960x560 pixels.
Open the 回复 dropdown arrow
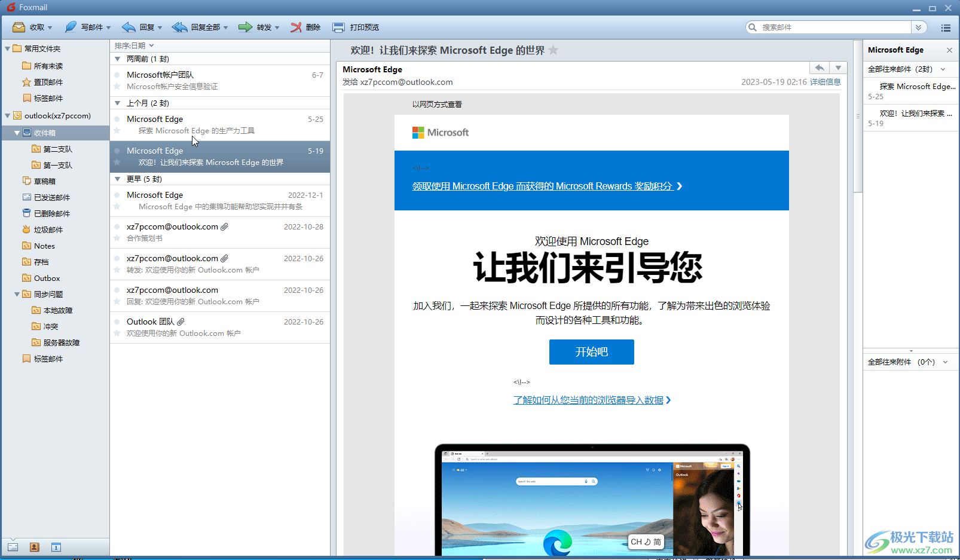click(160, 27)
